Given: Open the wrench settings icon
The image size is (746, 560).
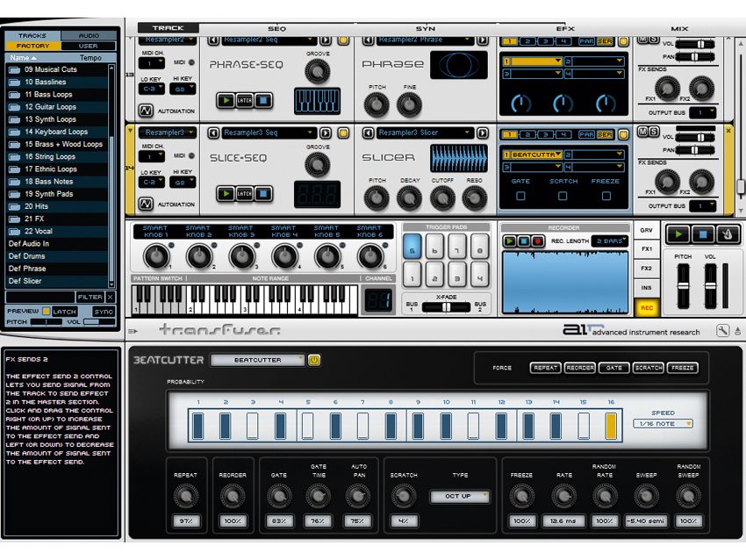Looking at the screenshot, I should tap(722, 331).
